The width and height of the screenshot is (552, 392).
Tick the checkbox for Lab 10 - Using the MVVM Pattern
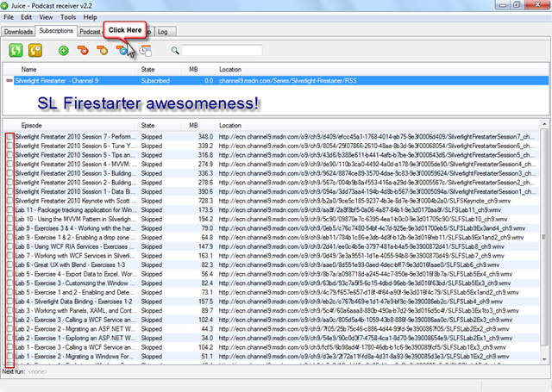coord(9,219)
